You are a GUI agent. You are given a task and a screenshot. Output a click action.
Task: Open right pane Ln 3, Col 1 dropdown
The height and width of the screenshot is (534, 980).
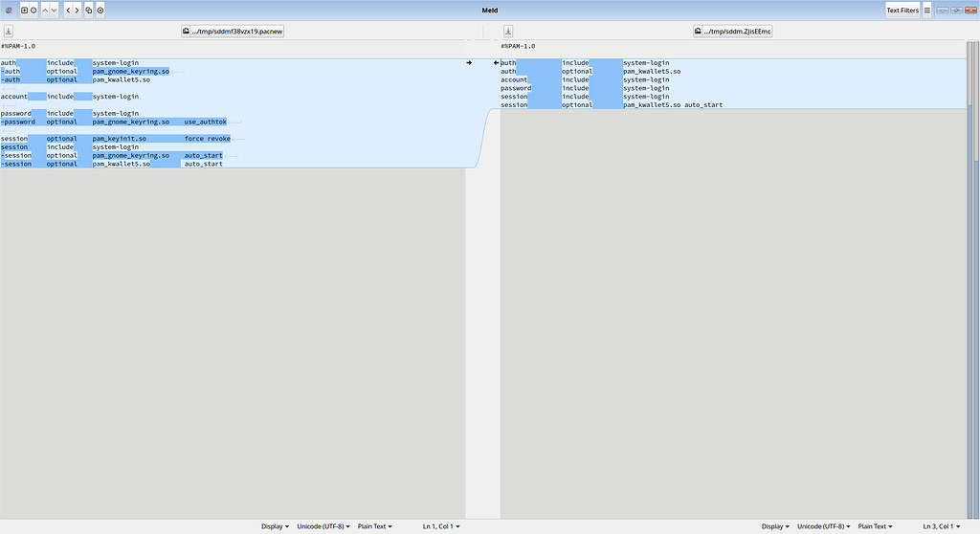coord(942,526)
